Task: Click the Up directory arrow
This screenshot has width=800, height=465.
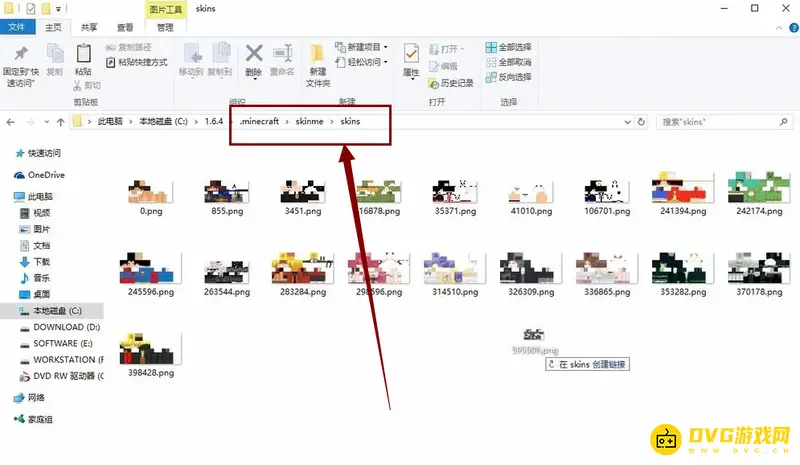Action: [x=60, y=122]
